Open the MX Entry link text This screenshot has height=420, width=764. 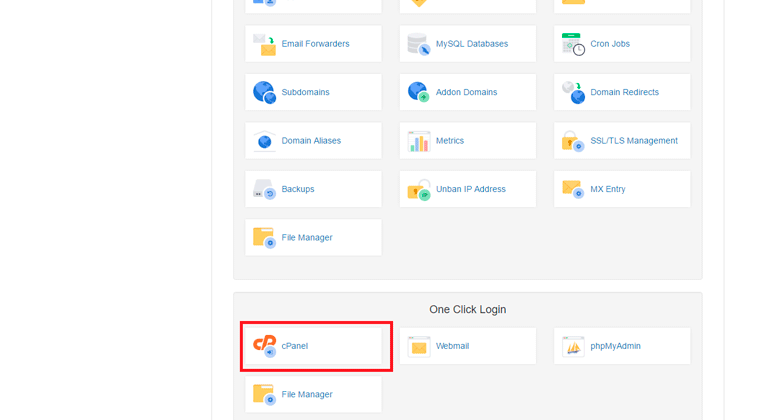(x=608, y=189)
